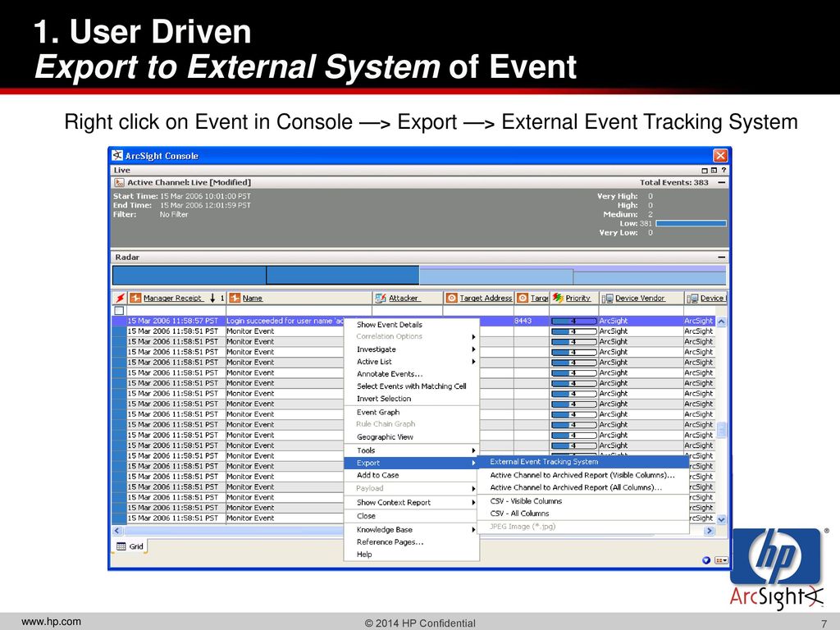Open the Export submenu

411,463
